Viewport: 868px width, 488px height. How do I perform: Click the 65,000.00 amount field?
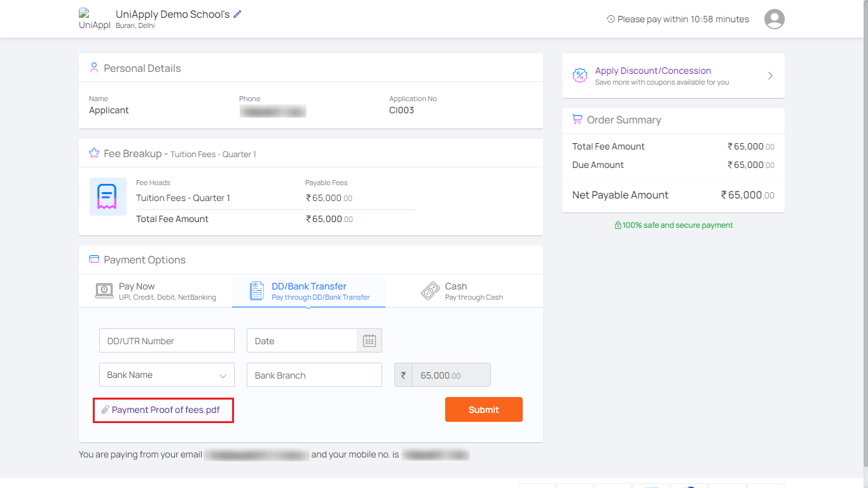(x=450, y=375)
